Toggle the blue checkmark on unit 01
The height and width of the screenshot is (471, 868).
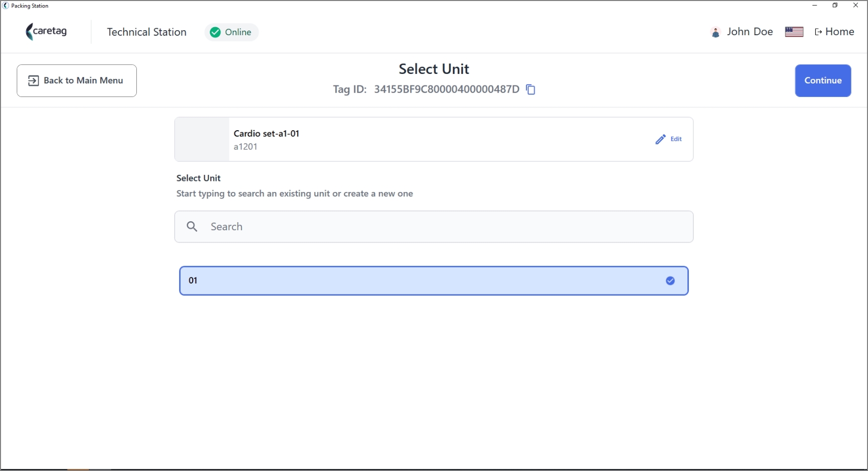[x=670, y=280]
